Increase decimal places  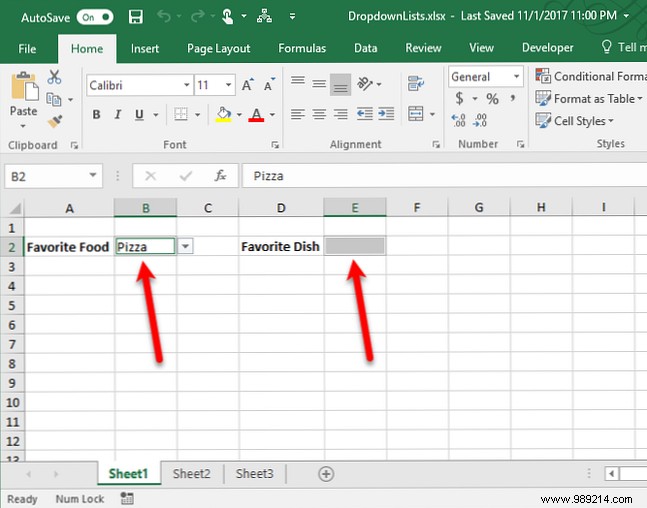458,121
